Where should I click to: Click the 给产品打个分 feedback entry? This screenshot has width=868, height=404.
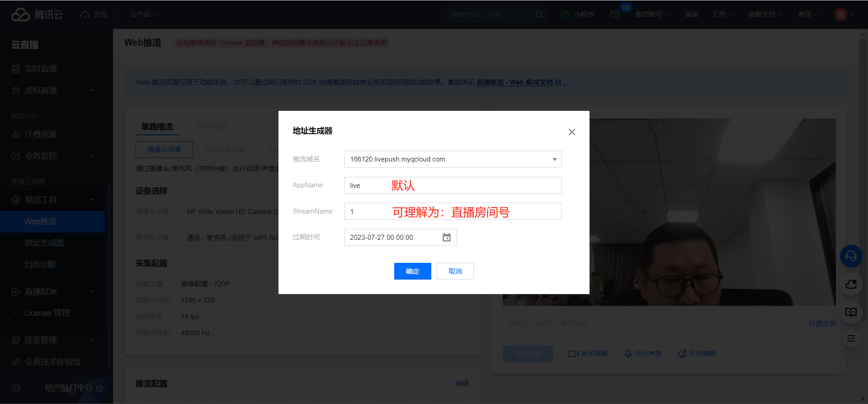[x=74, y=388]
